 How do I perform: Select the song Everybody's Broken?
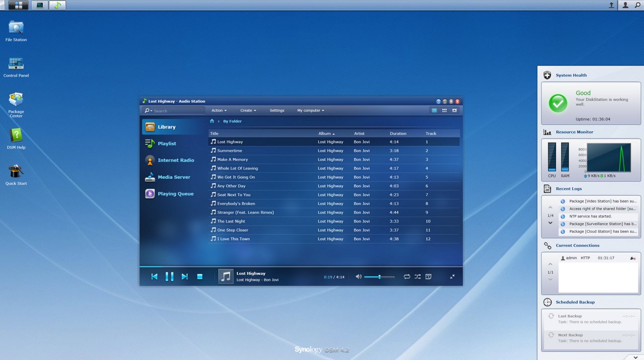tap(334, 203)
